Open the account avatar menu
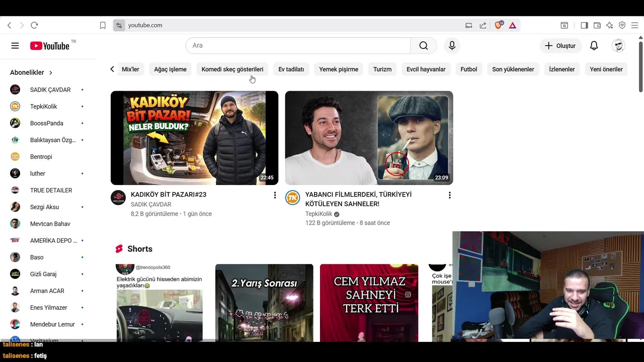The image size is (644, 362). tap(618, 46)
